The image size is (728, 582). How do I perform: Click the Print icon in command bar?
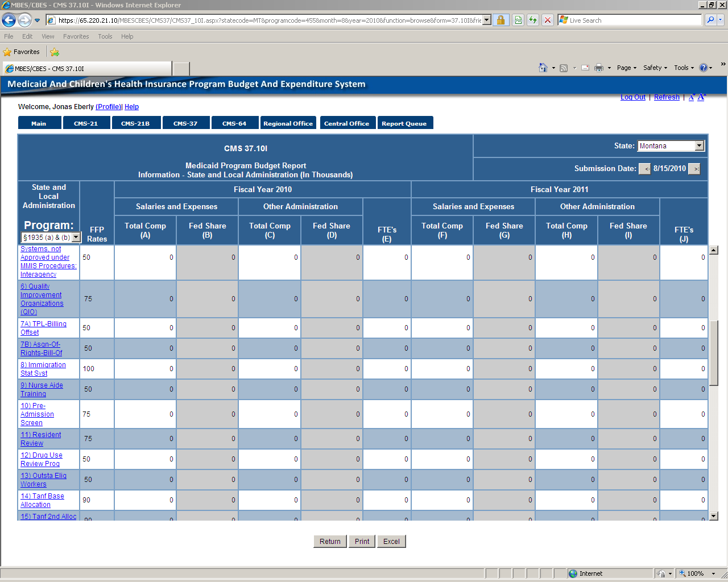click(598, 68)
